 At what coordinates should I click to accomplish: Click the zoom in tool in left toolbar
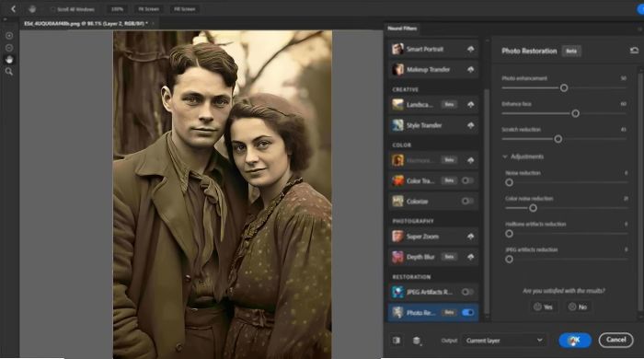(9, 36)
